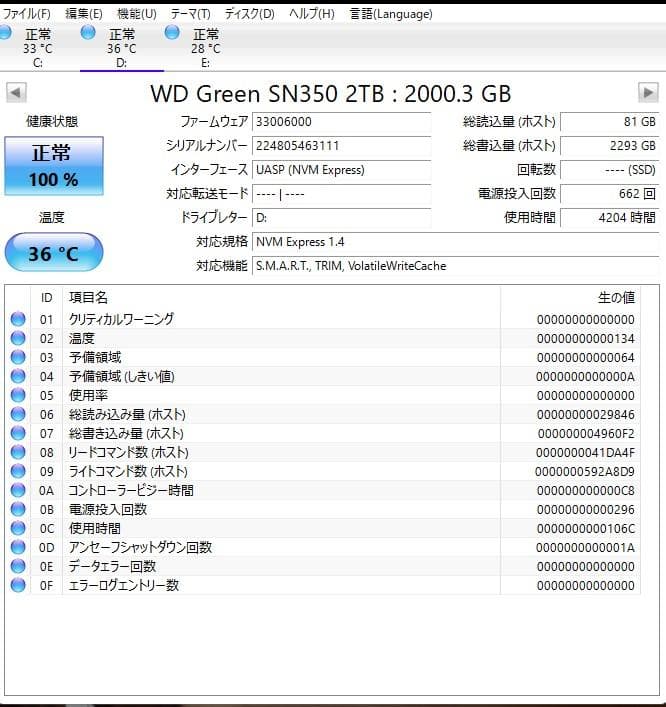Click the status icon for ID 01 row
The width and height of the screenshot is (666, 707).
click(18, 319)
